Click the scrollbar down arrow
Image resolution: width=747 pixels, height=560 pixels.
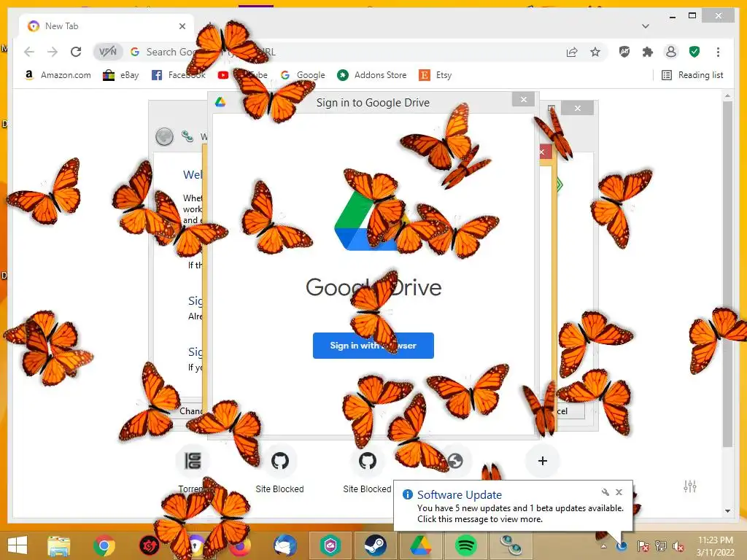(727, 511)
